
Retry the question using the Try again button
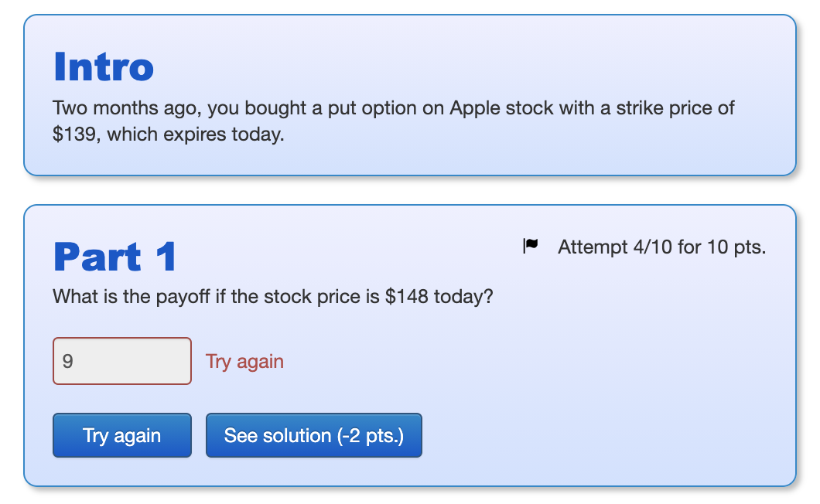click(x=121, y=435)
